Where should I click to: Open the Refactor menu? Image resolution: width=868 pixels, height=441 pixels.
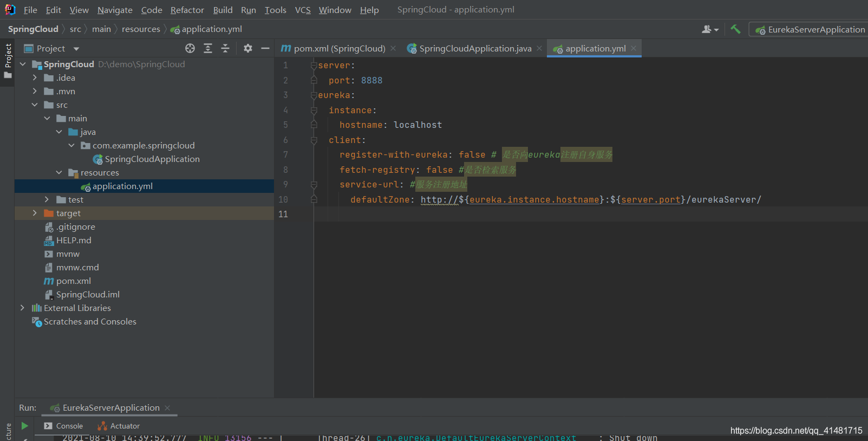click(x=187, y=10)
